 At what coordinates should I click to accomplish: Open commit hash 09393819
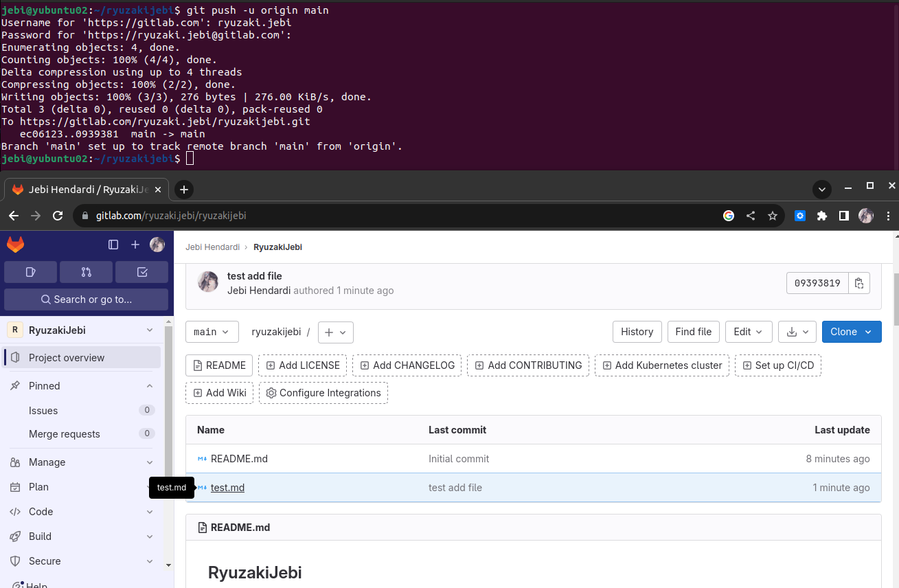pos(817,283)
